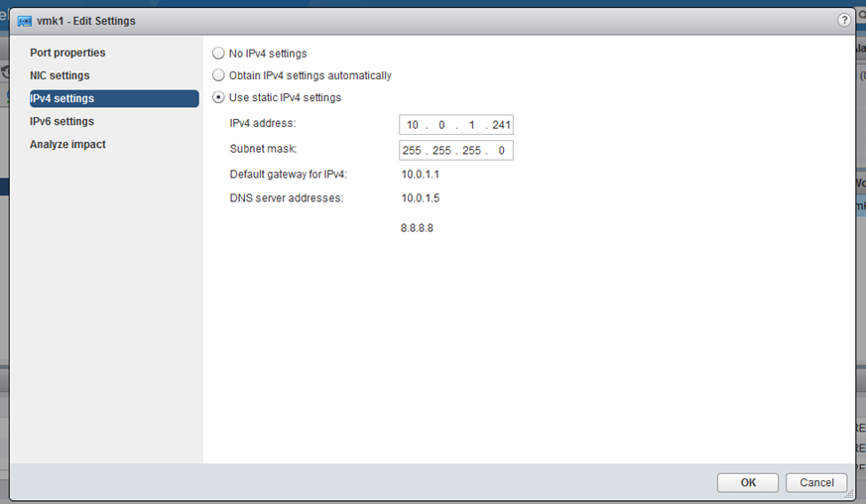Select No IPv4 settings radio button
Viewport: 866px width, 504px height.
[218, 53]
